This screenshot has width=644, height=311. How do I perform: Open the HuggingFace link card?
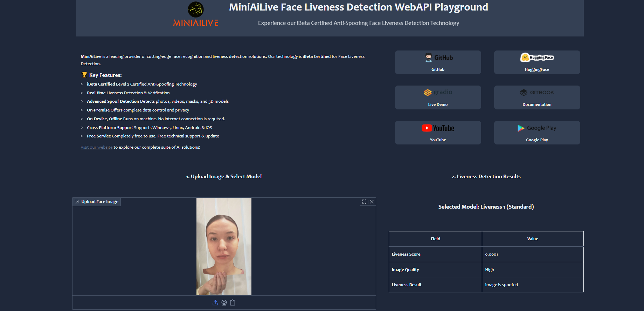click(x=537, y=62)
